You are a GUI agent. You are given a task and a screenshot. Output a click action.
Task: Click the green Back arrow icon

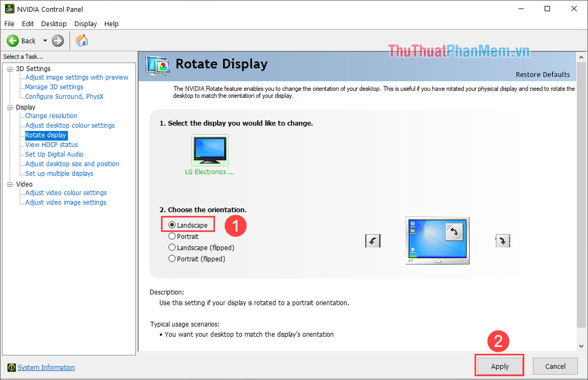click(13, 41)
